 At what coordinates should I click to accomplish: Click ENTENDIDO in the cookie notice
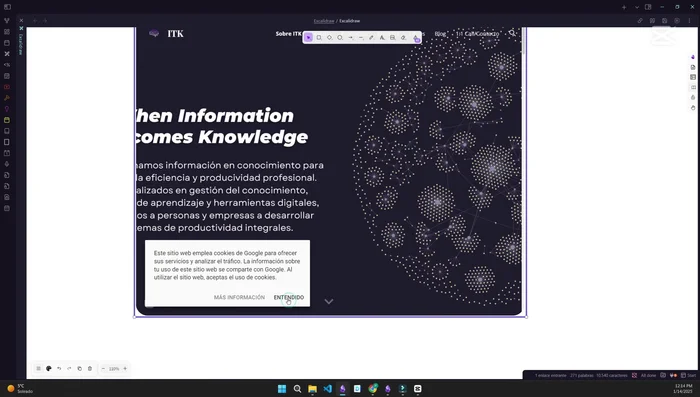point(288,297)
